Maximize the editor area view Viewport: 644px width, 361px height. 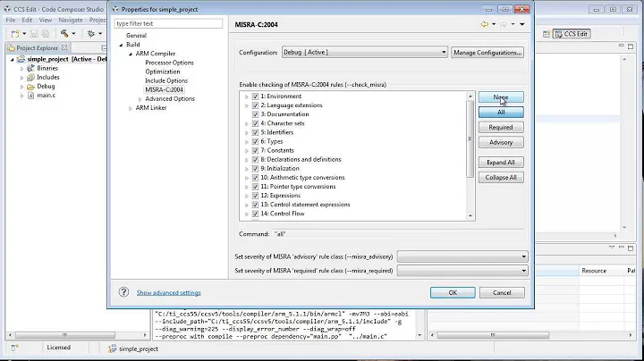(x=631, y=46)
